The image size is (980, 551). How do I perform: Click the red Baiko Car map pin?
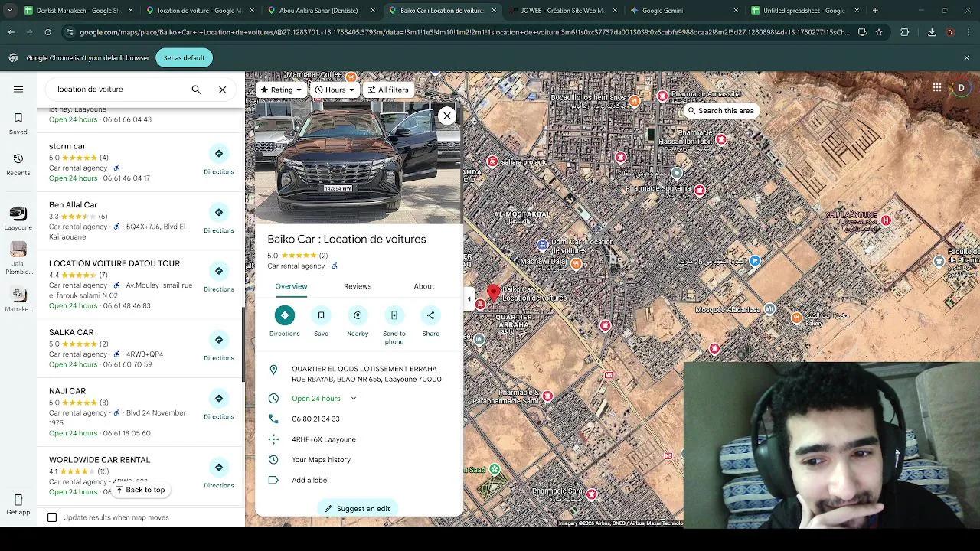point(494,292)
